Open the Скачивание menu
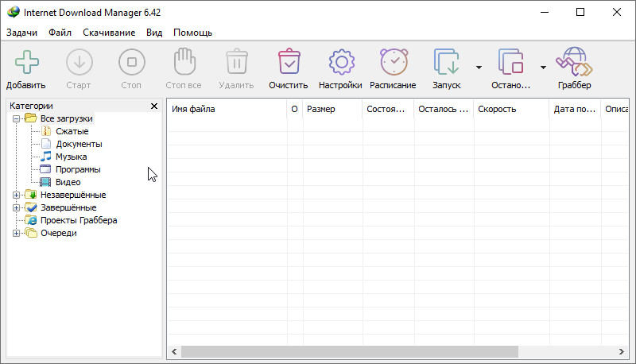The height and width of the screenshot is (364, 636). tap(108, 33)
